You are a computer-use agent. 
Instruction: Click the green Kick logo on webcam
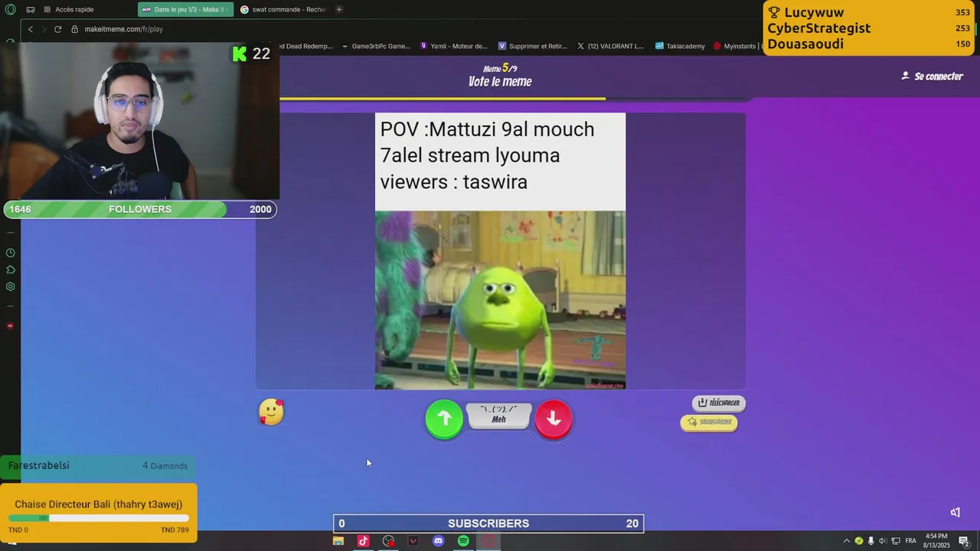coord(240,54)
